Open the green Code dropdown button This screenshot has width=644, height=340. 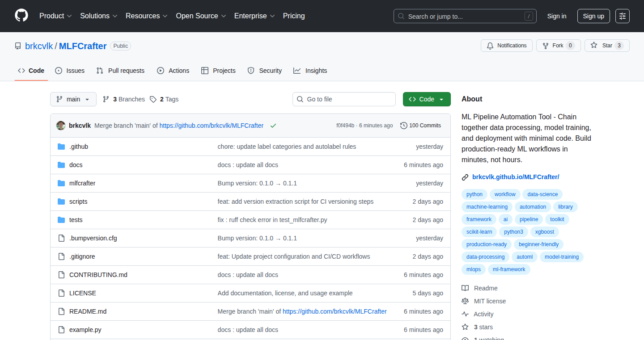[427, 99]
